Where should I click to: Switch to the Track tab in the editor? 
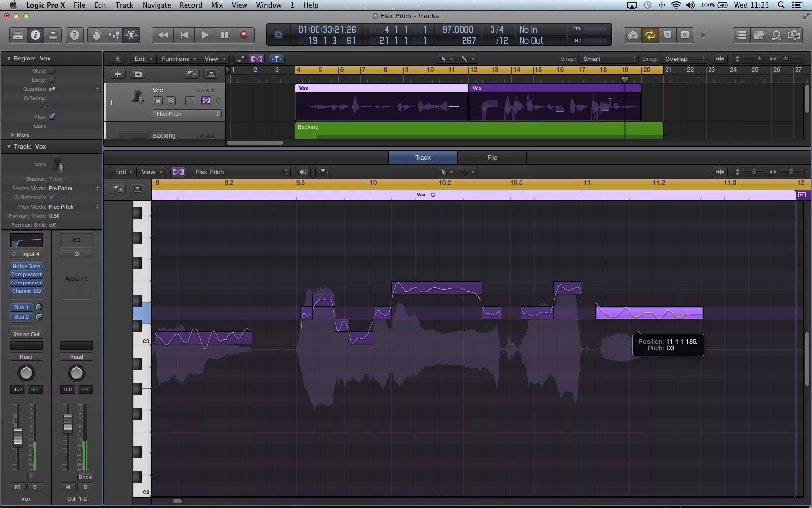click(x=423, y=157)
